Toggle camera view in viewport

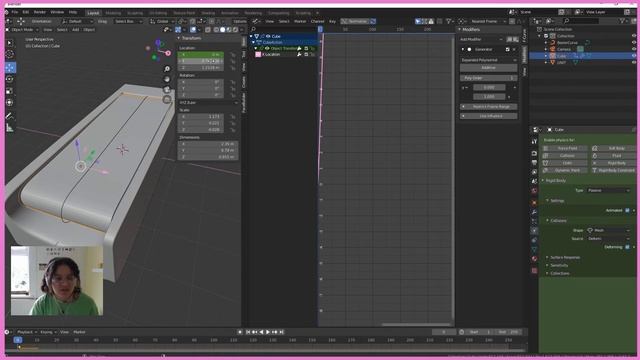point(167,89)
